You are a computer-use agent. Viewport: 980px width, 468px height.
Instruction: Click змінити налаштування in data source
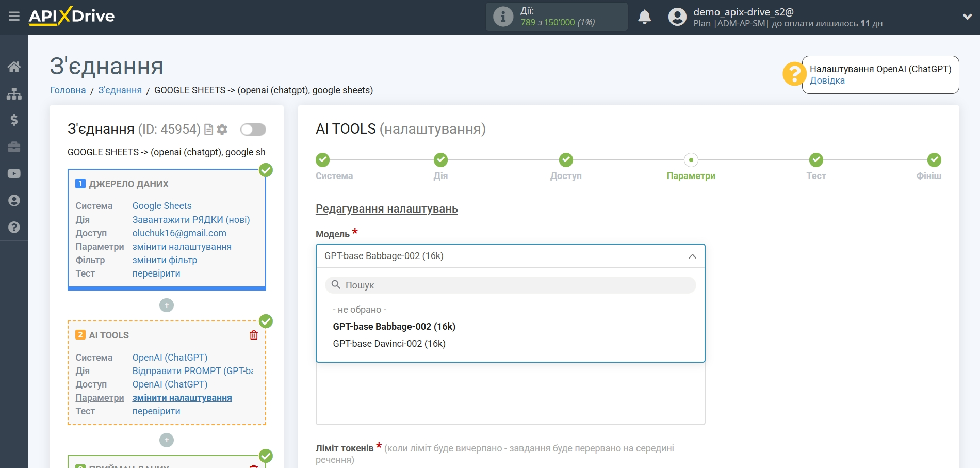click(182, 247)
